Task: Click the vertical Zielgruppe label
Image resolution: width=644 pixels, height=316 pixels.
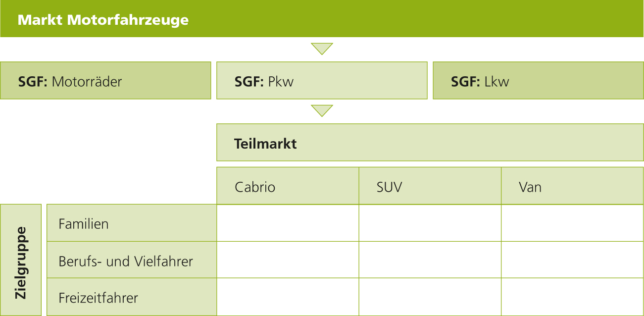Action: 21,260
